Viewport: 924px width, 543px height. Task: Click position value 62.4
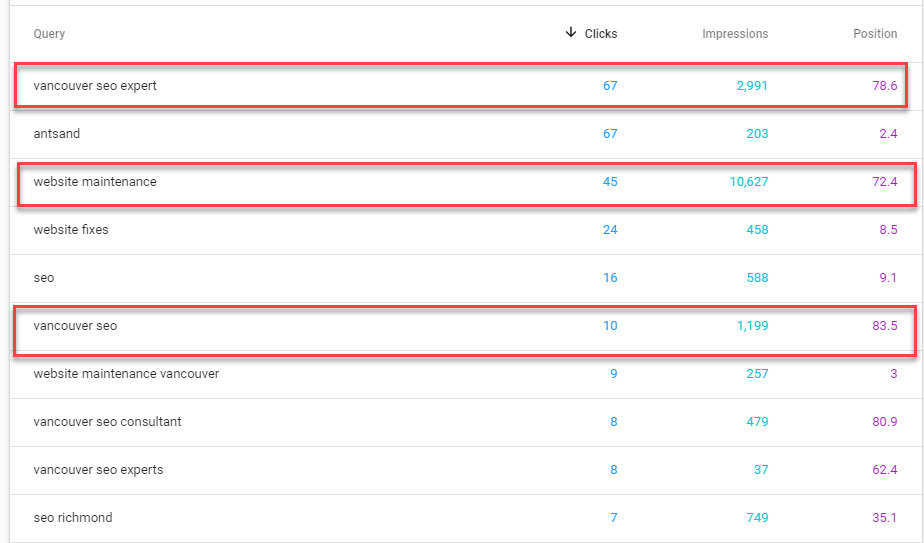[885, 470]
